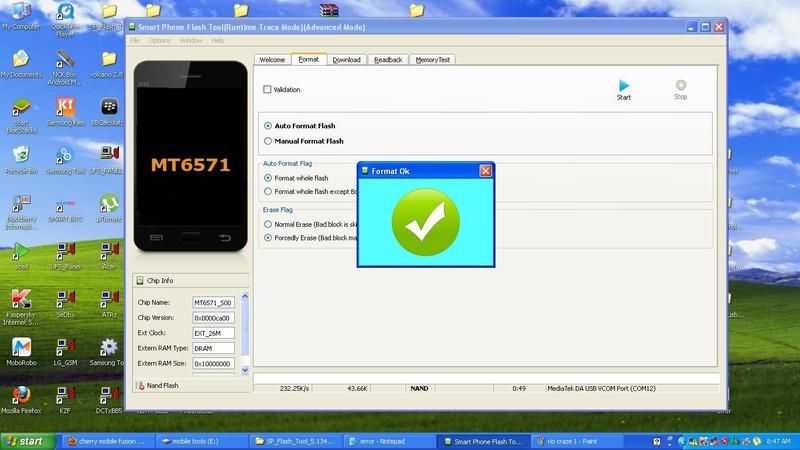The height and width of the screenshot is (450, 800).
Task: Click the progress bar above status row
Action: click(x=486, y=378)
